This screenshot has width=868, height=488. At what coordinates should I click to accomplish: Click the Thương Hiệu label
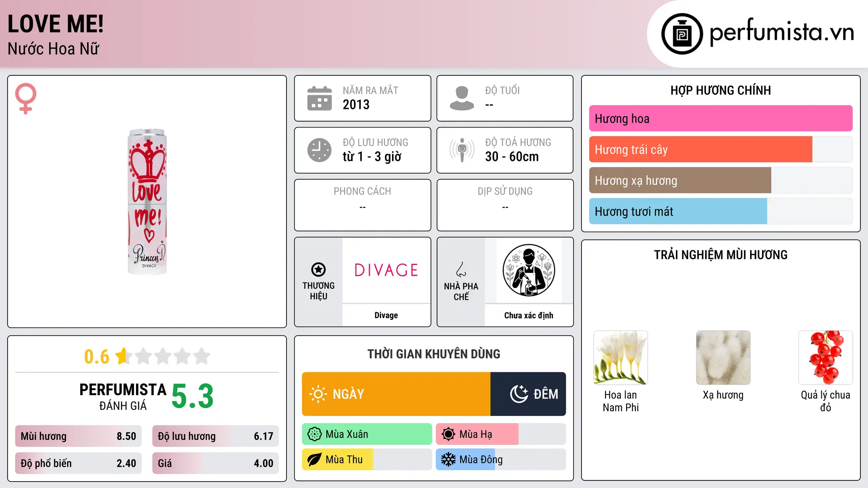tap(318, 291)
